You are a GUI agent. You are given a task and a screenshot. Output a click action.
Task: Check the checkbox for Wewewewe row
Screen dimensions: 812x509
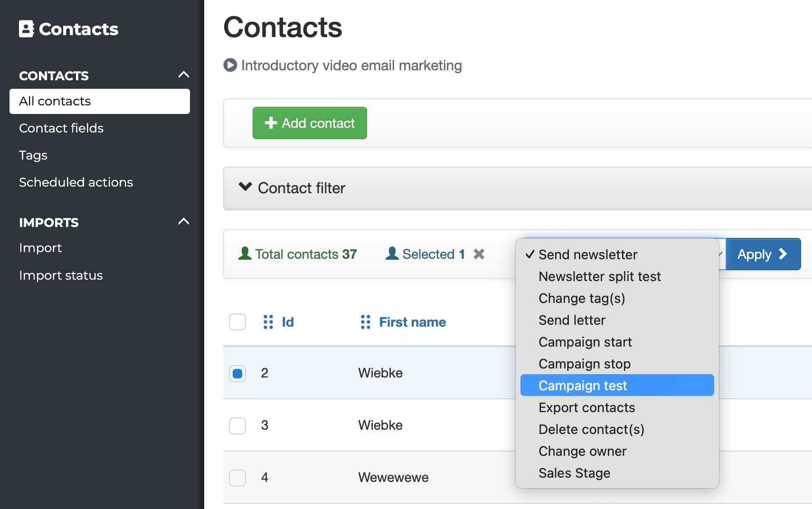point(237,478)
